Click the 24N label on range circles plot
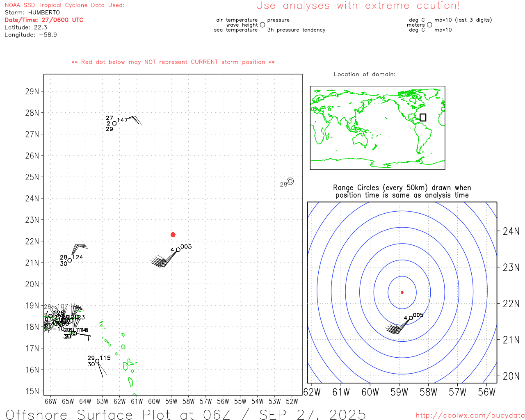Viewport: 525px width, 420px height. point(511,231)
